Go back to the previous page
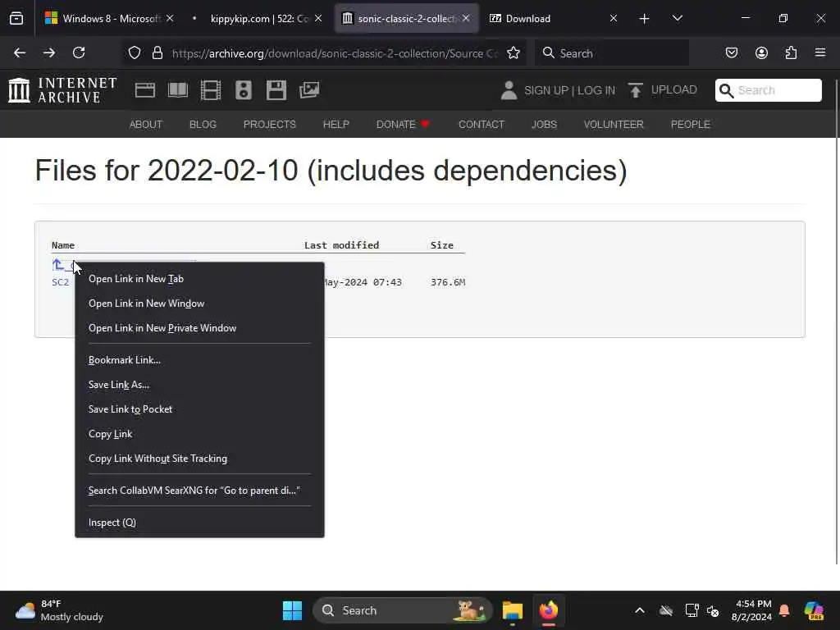The width and height of the screenshot is (840, 630). click(x=20, y=52)
